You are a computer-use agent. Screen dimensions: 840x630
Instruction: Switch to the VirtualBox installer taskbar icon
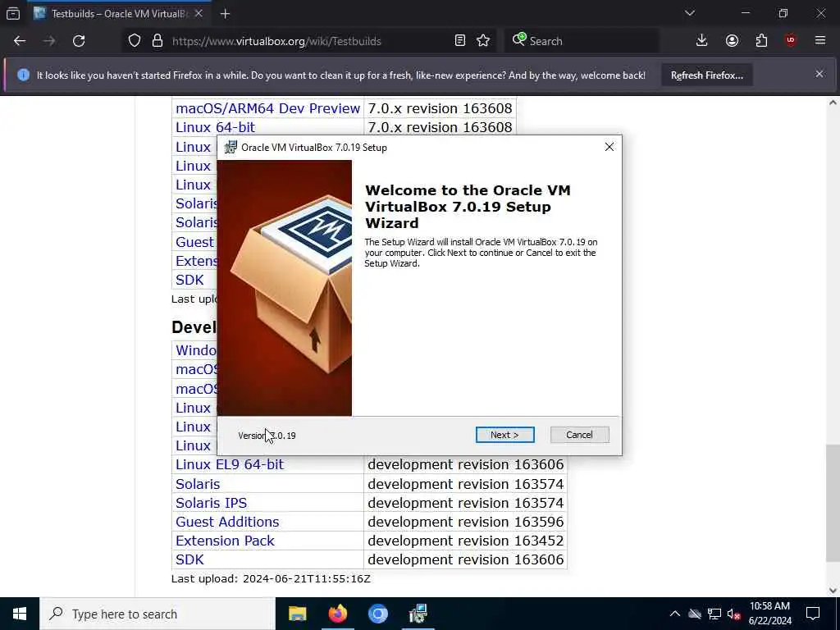418,614
